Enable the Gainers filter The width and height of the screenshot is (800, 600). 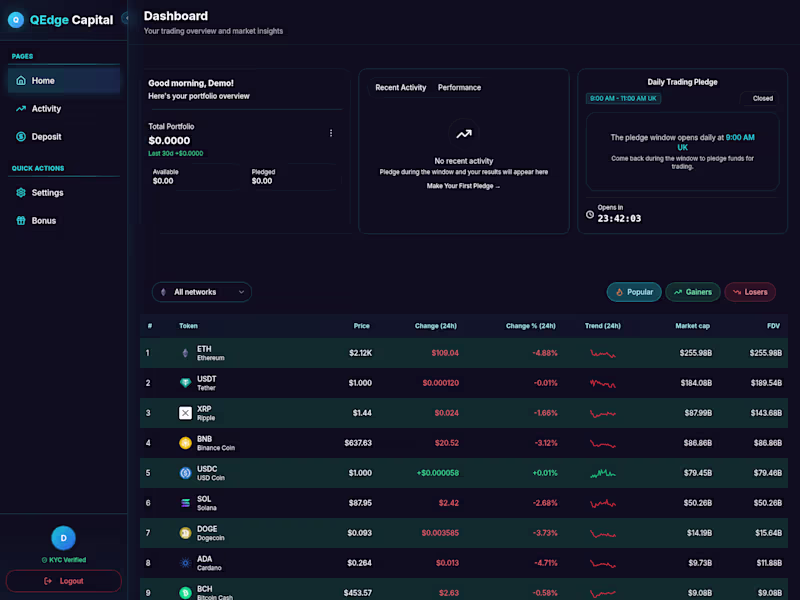(x=693, y=291)
